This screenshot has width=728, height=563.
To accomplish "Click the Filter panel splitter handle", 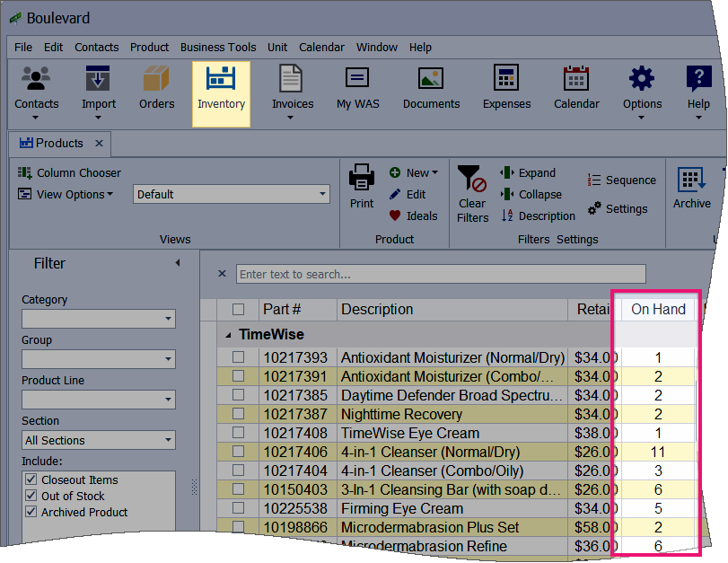I will click(195, 487).
